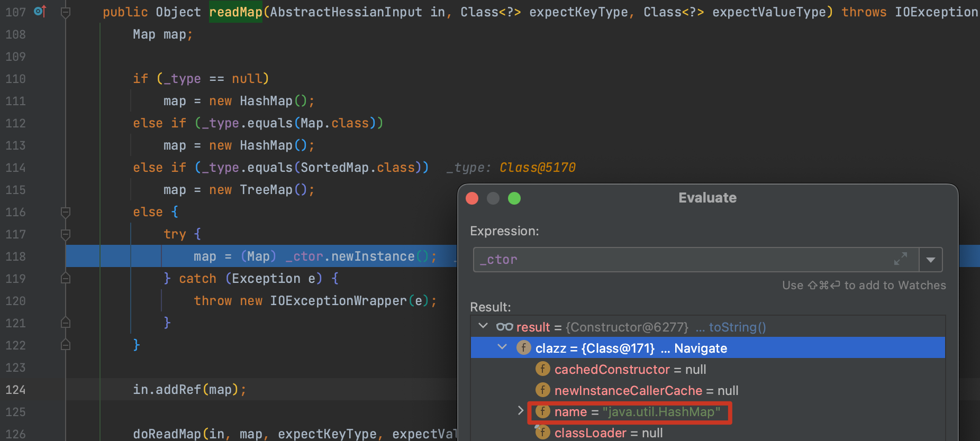The width and height of the screenshot is (980, 441).
Task: Click the _ctor expression input field
Action: 696,260
